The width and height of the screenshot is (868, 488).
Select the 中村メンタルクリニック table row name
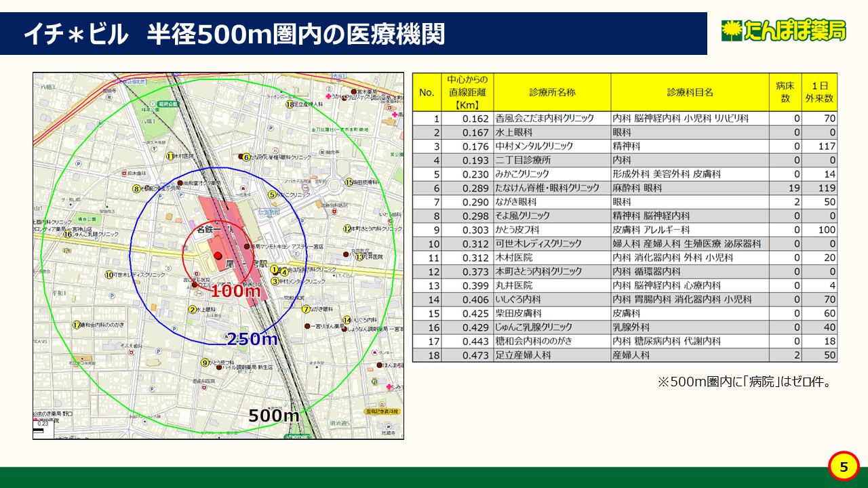coord(534,146)
